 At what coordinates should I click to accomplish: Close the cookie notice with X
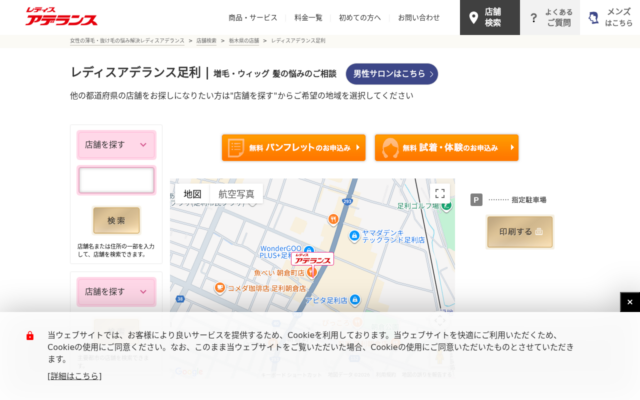point(630,302)
